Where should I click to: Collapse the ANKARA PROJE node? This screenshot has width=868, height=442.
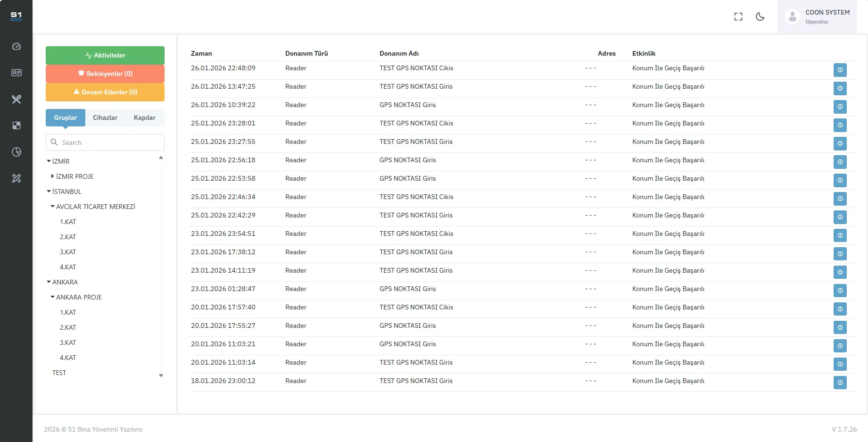(x=52, y=297)
